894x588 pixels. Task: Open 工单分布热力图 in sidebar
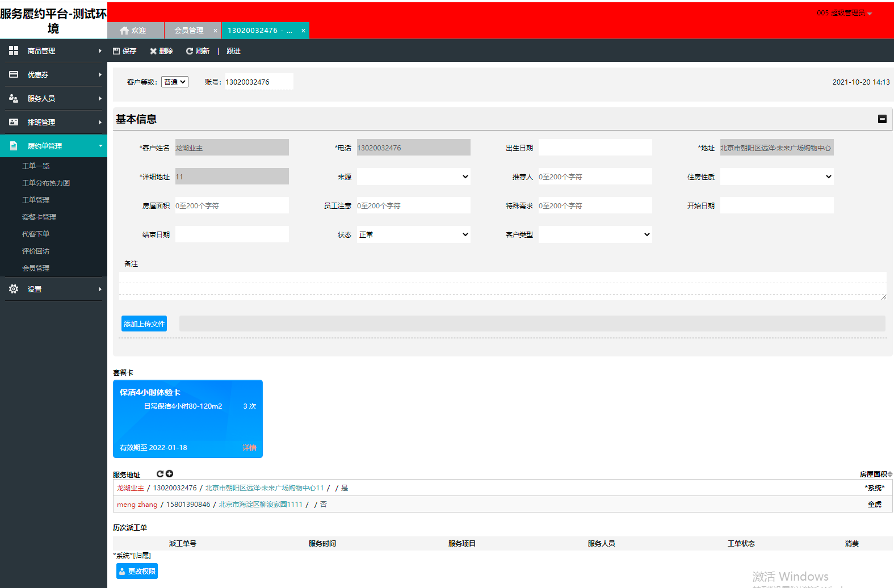46,183
